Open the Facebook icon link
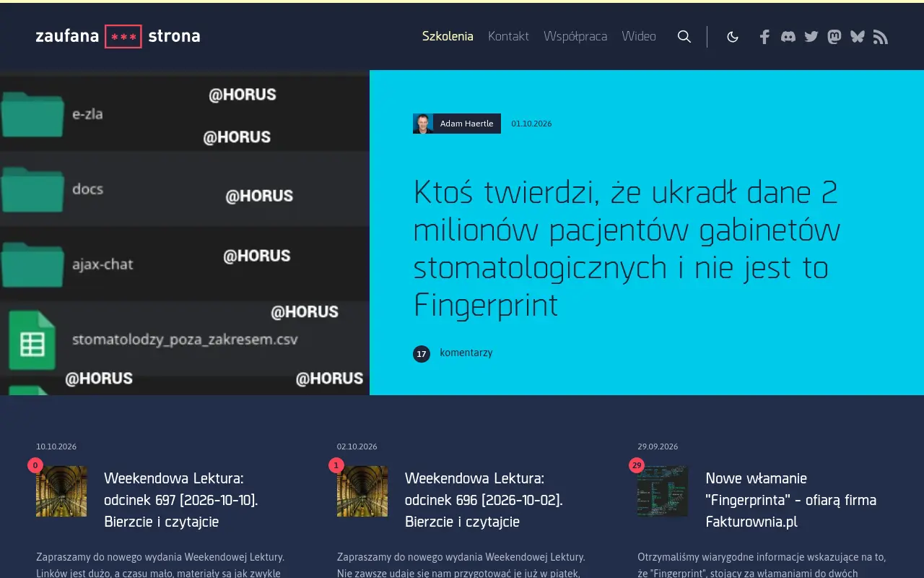Viewport: 924px width, 578px height. (764, 37)
